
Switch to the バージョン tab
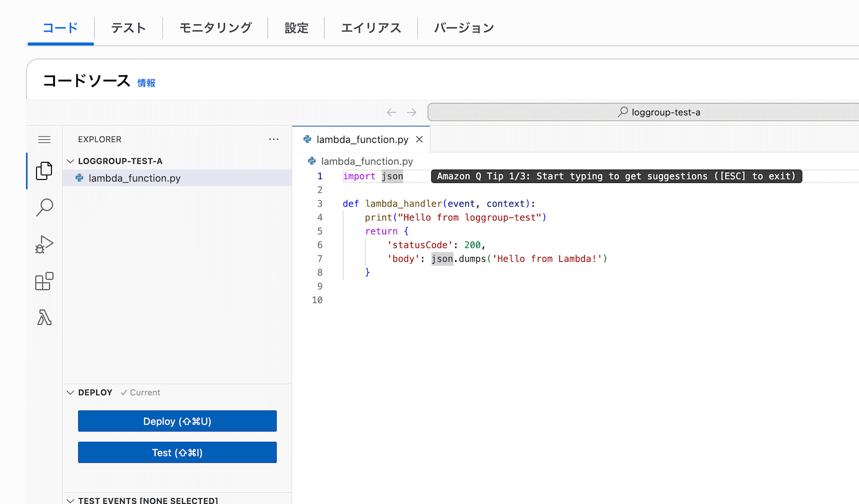[464, 28]
